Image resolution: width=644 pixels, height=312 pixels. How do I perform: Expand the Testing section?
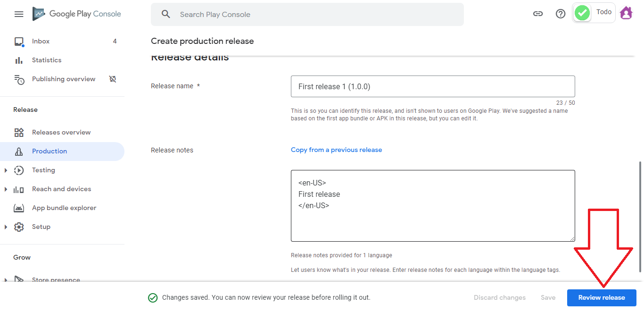(x=6, y=170)
